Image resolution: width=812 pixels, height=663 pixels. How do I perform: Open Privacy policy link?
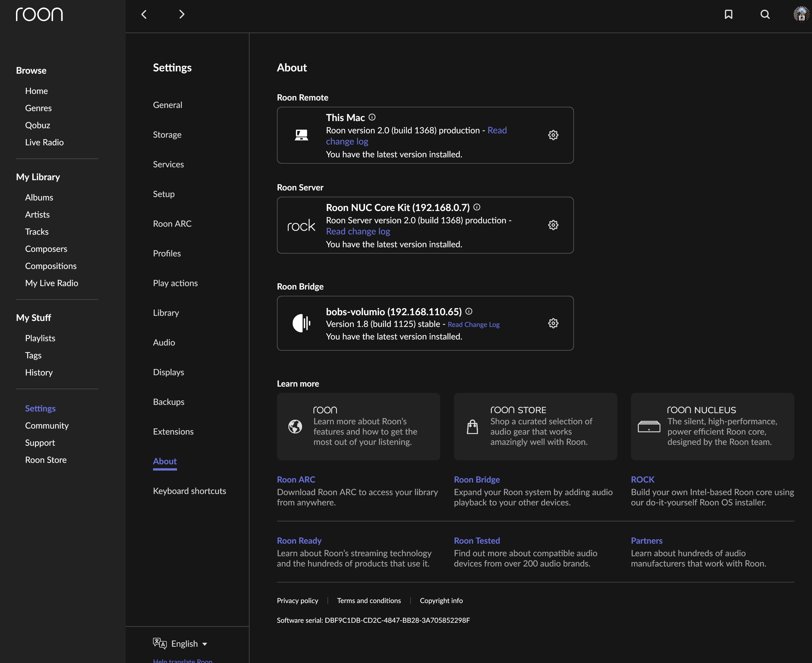(x=298, y=601)
